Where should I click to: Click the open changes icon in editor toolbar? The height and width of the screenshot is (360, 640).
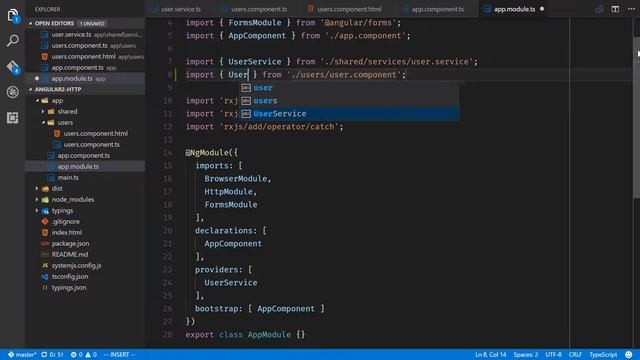[x=599, y=9]
